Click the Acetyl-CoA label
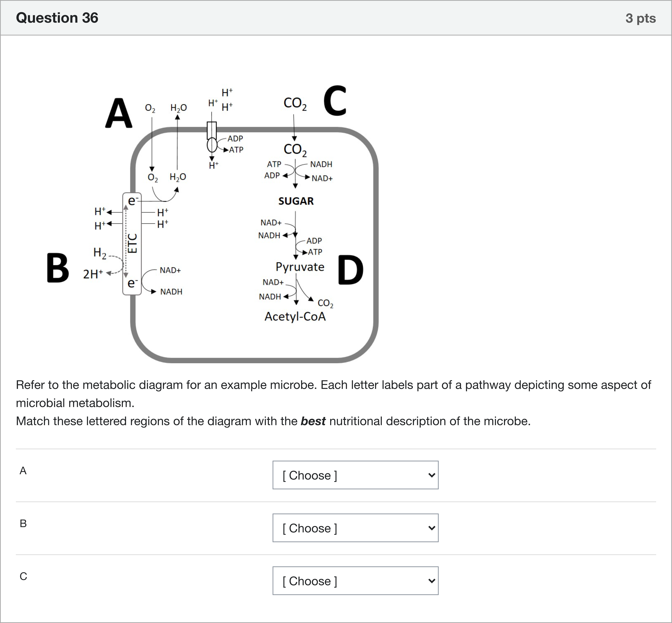672x623 pixels. (x=295, y=316)
